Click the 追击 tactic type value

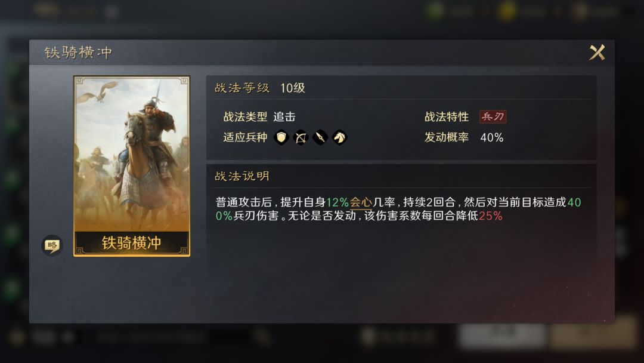(x=284, y=117)
